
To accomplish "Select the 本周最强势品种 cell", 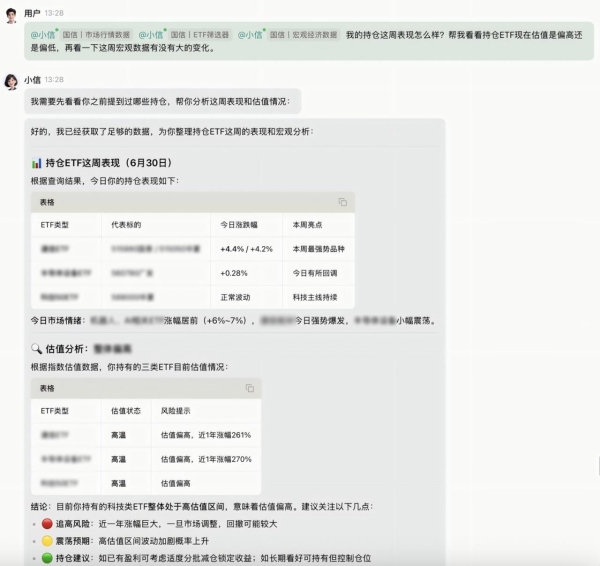I will [319, 249].
